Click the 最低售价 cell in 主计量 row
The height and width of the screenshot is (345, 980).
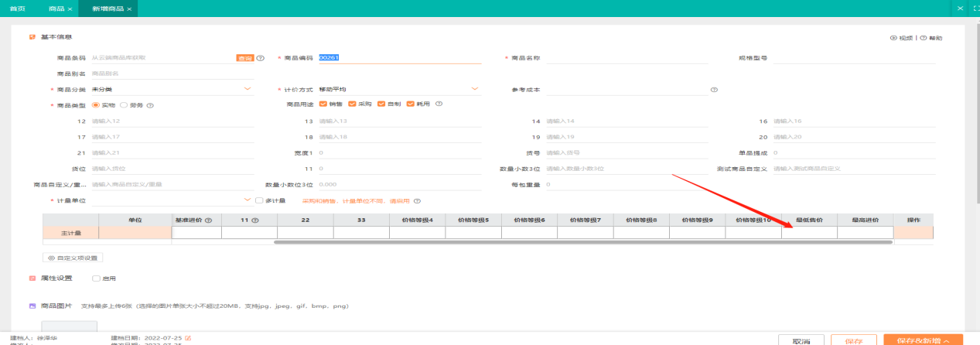(x=809, y=232)
